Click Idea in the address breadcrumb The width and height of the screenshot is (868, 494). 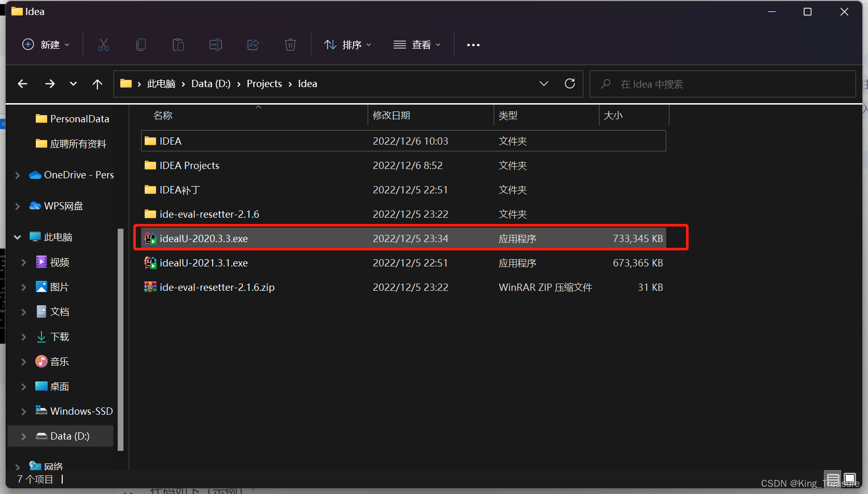pyautogui.click(x=307, y=83)
